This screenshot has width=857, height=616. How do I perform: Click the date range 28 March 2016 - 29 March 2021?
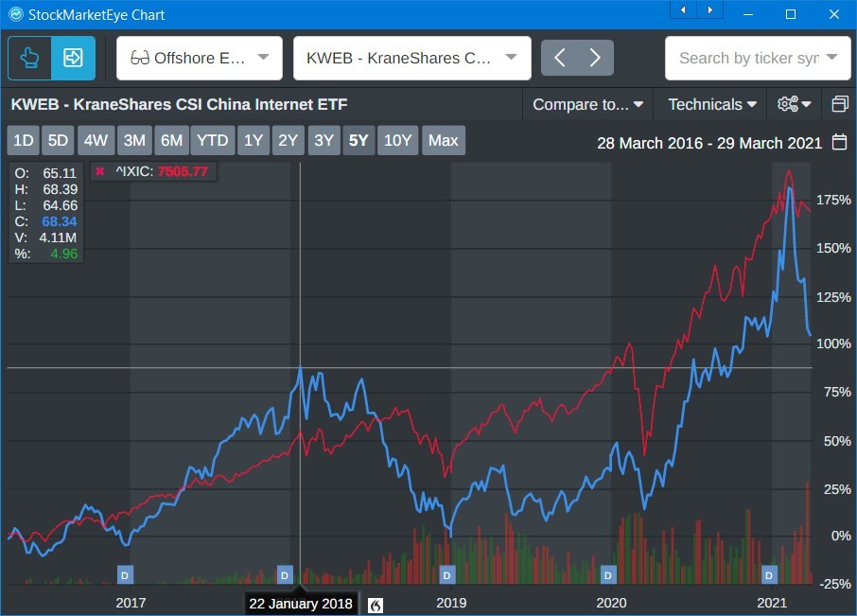click(x=708, y=143)
